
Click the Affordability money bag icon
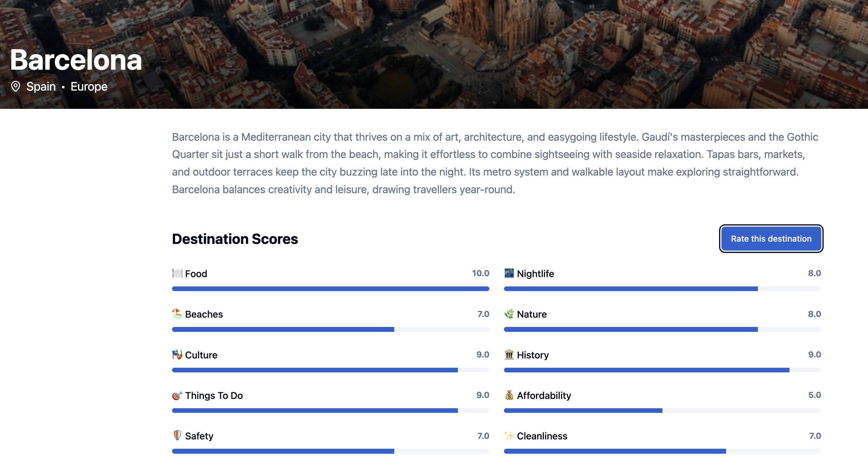click(x=509, y=395)
